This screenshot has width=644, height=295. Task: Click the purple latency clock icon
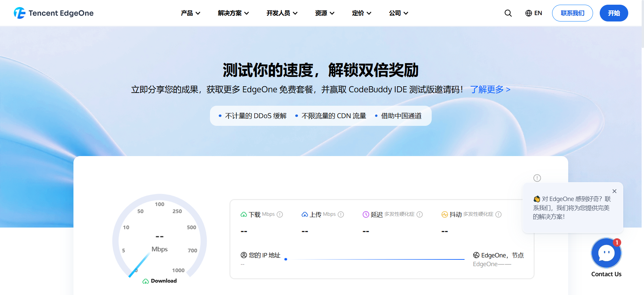pos(366,214)
